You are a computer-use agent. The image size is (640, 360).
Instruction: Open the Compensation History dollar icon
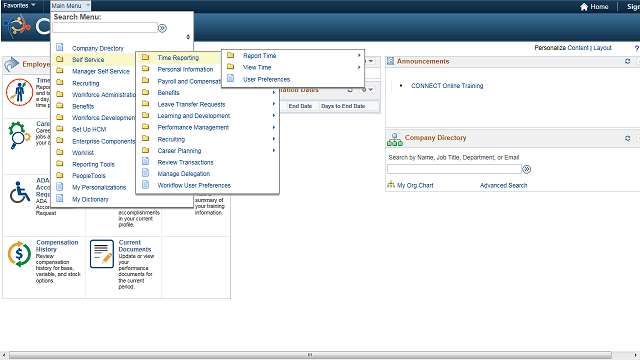click(19, 254)
